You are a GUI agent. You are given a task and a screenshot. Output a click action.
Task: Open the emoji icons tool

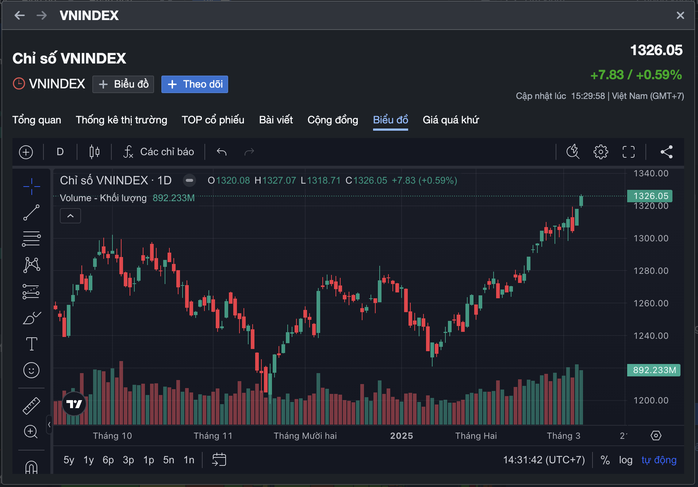pos(31,370)
